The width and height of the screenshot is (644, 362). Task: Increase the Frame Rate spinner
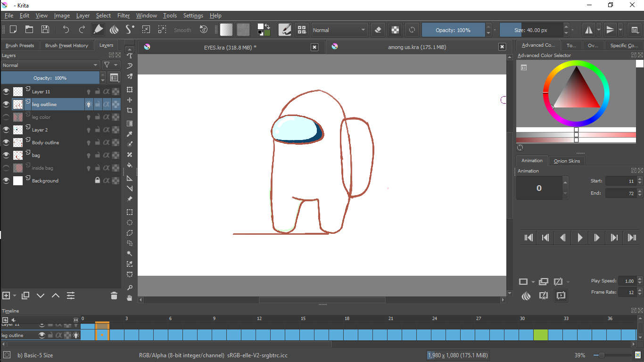coord(640,290)
